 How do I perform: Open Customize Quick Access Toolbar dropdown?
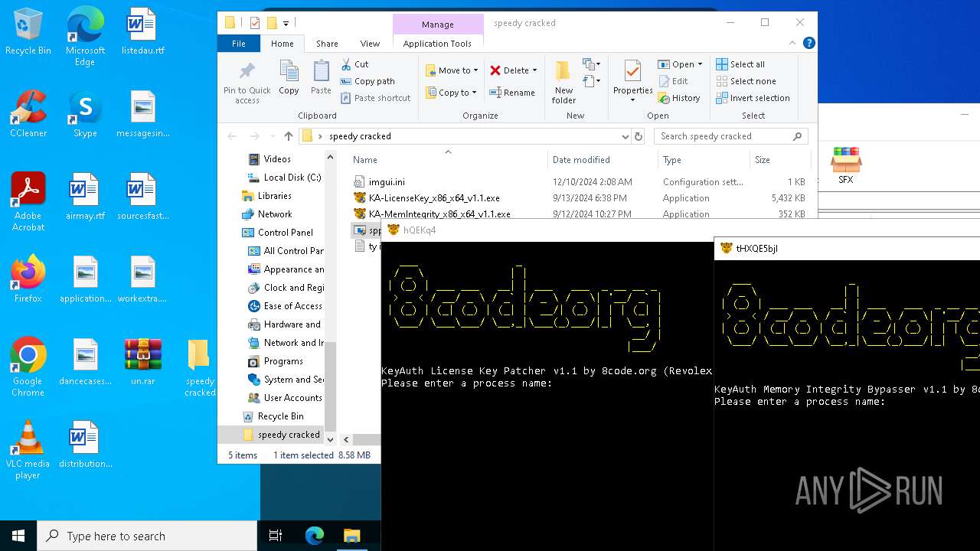pyautogui.click(x=286, y=23)
